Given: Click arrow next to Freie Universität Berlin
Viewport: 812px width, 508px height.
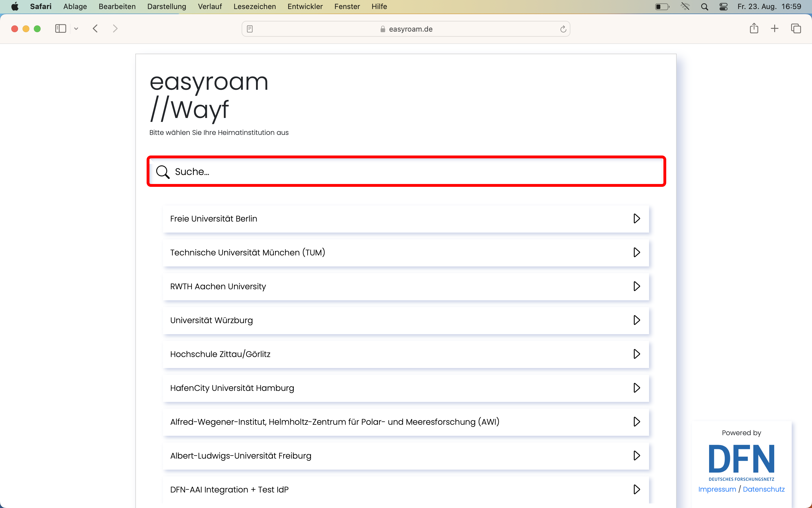Looking at the screenshot, I should [637, 219].
